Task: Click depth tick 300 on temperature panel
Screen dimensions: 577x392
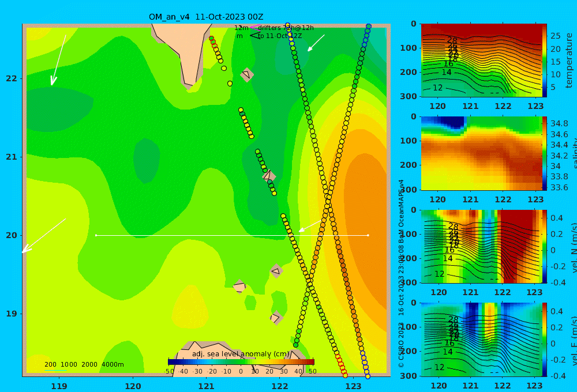Action: point(409,96)
